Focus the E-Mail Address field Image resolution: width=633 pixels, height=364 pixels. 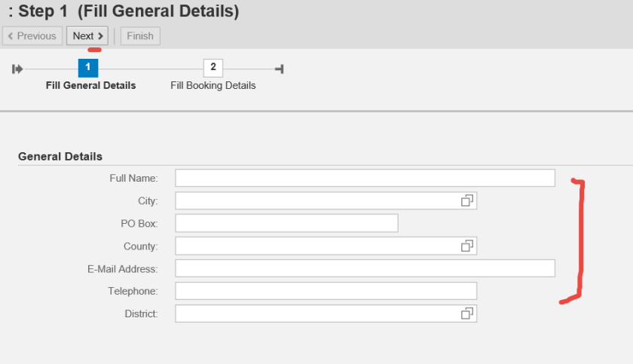[x=365, y=268]
